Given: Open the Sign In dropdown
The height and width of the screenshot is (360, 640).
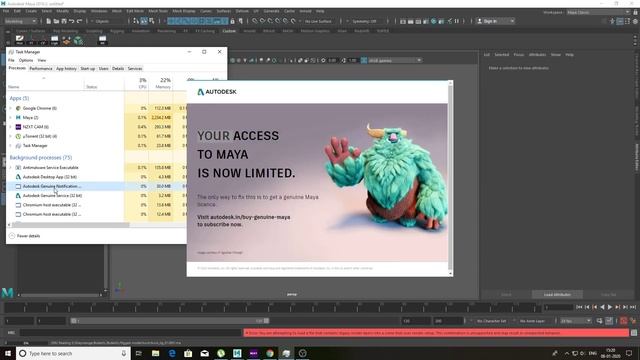Looking at the screenshot, I should click(496, 21).
